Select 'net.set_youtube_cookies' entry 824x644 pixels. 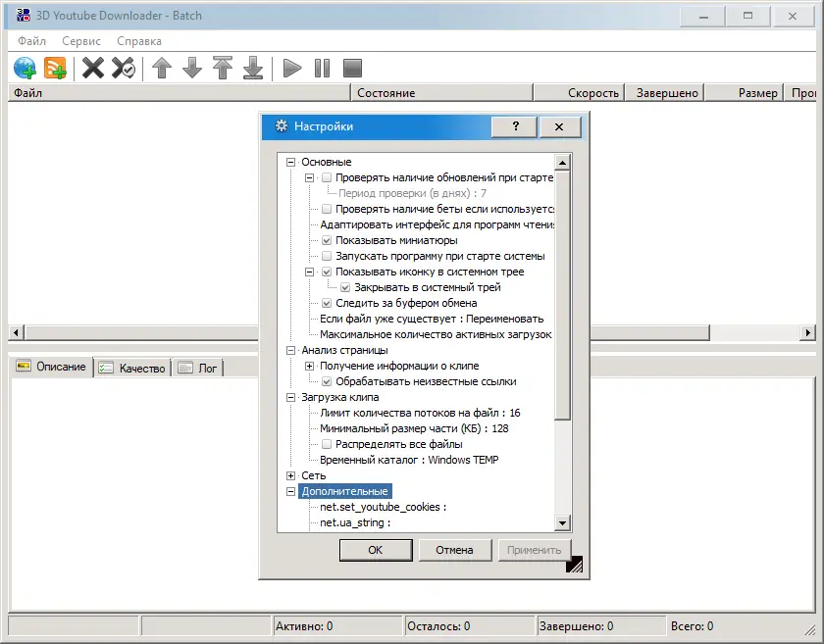tap(384, 507)
